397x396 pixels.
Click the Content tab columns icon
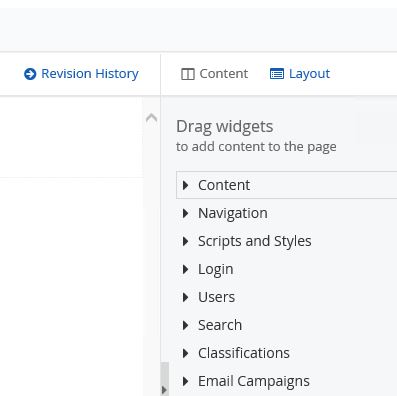click(x=188, y=74)
